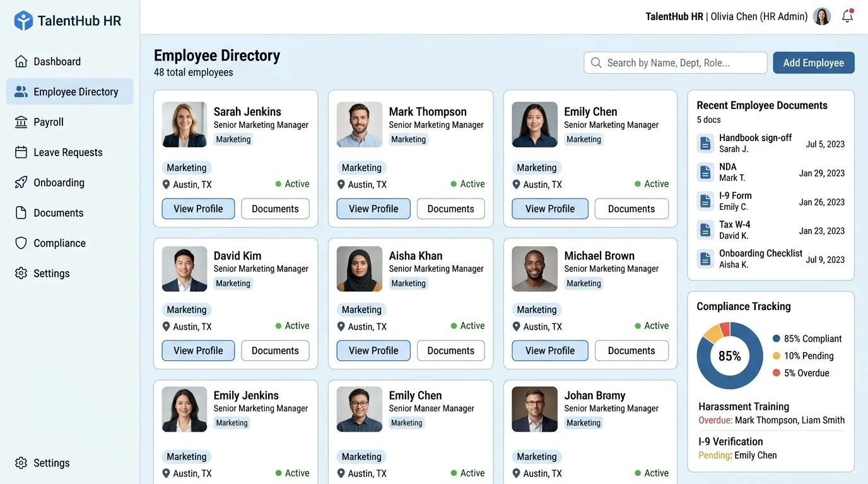Viewport: 868px width, 484px height.
Task: View Profile for Aisha Khan
Action: point(373,351)
